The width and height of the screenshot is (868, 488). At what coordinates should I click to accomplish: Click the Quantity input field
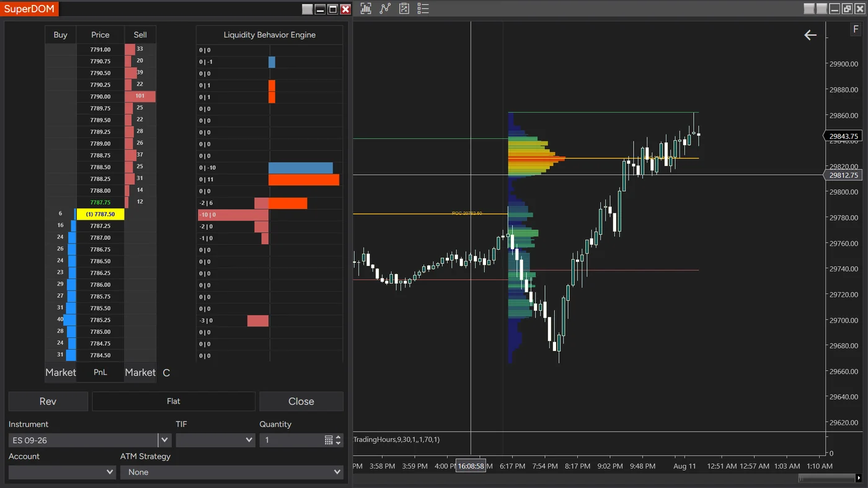[291, 440]
